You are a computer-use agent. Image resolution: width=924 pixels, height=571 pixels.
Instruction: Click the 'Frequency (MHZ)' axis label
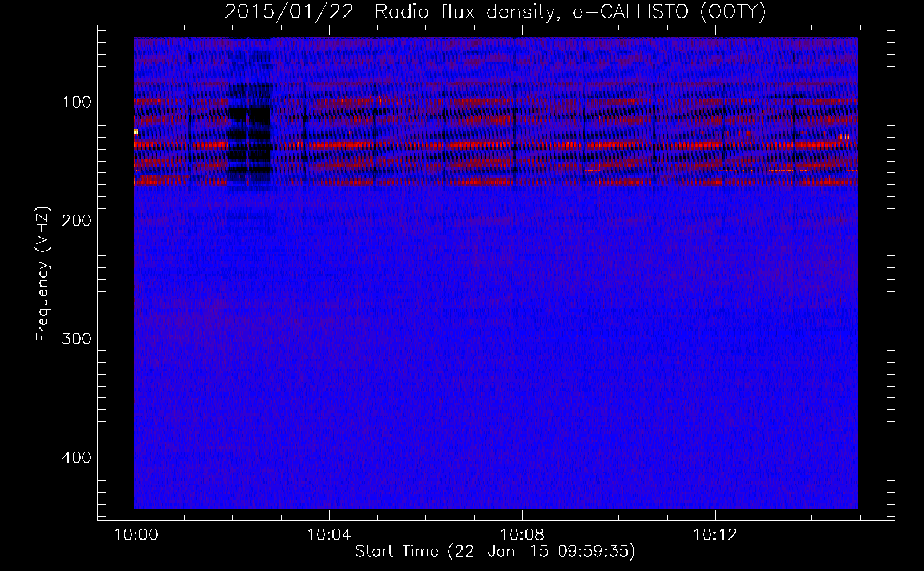pyautogui.click(x=43, y=274)
